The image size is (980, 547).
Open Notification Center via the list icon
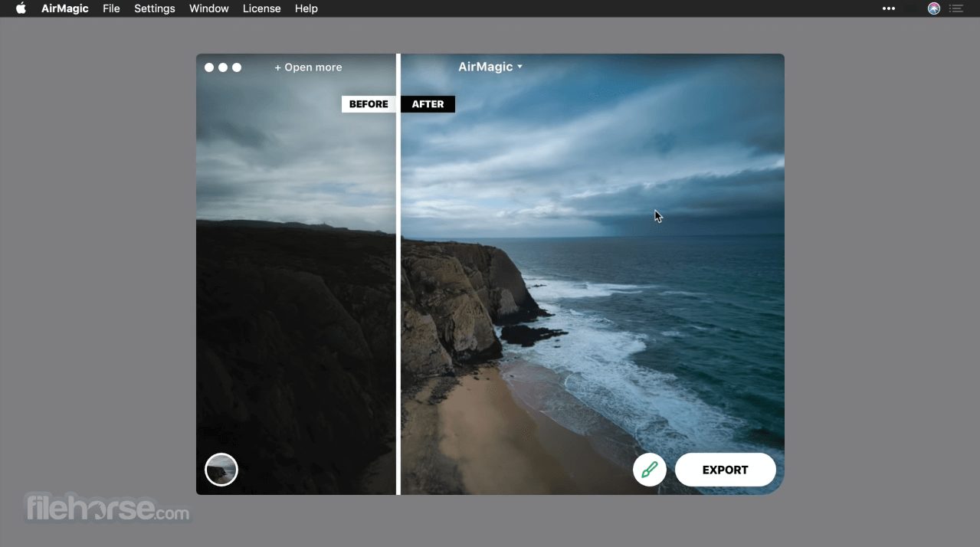pyautogui.click(x=956, y=8)
